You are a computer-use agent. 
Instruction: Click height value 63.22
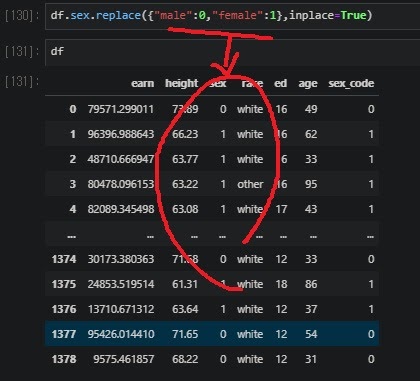(185, 184)
